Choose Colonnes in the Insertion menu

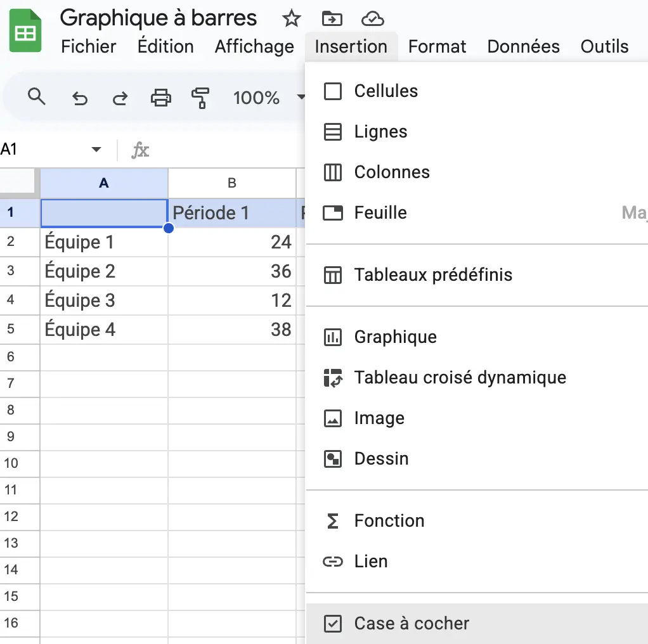tap(477, 172)
